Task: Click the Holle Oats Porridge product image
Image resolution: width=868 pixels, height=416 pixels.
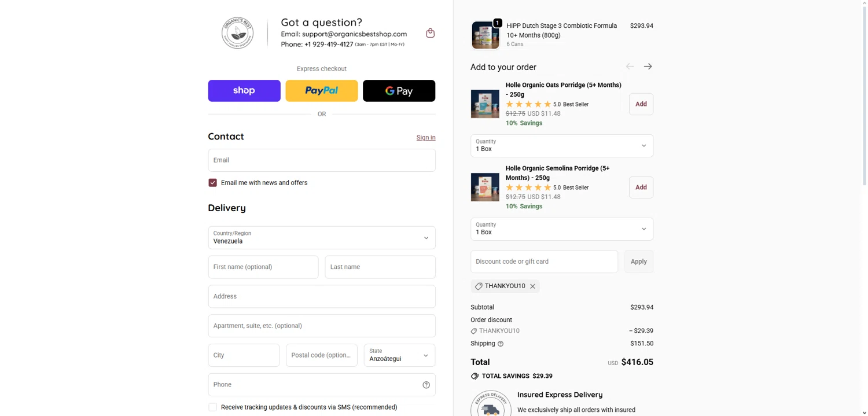Action: point(485,104)
